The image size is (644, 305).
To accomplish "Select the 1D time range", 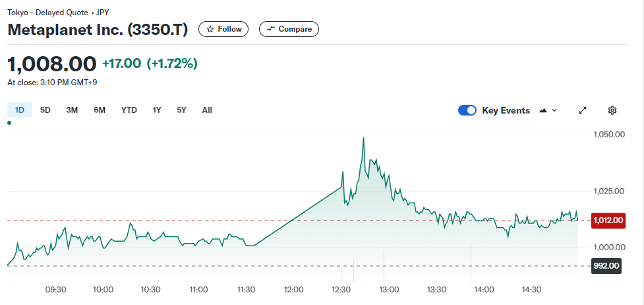I will tap(20, 110).
